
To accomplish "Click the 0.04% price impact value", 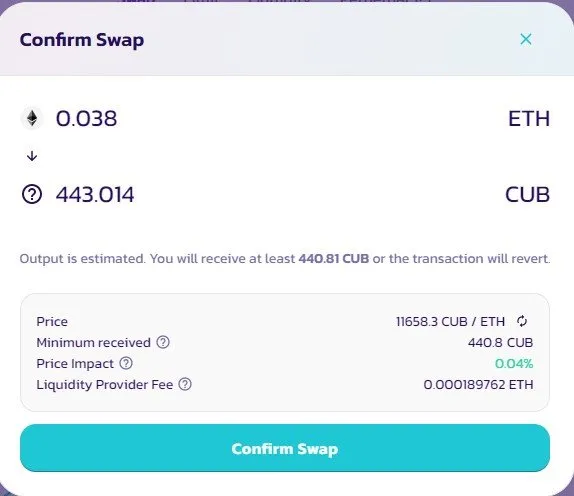I will coord(514,363).
